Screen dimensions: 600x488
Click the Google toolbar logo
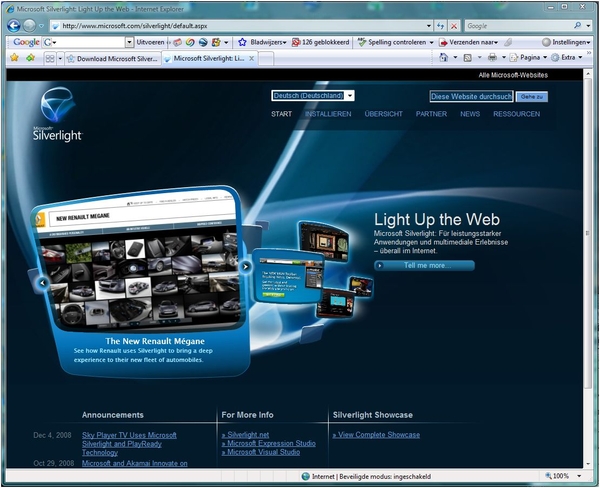pyautogui.click(x=26, y=42)
